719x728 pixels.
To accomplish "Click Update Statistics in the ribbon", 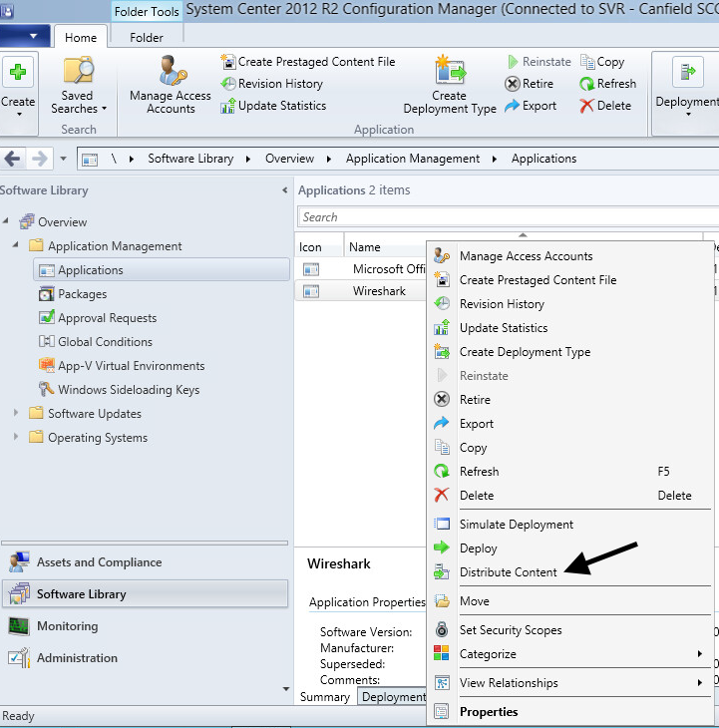I will point(273,106).
